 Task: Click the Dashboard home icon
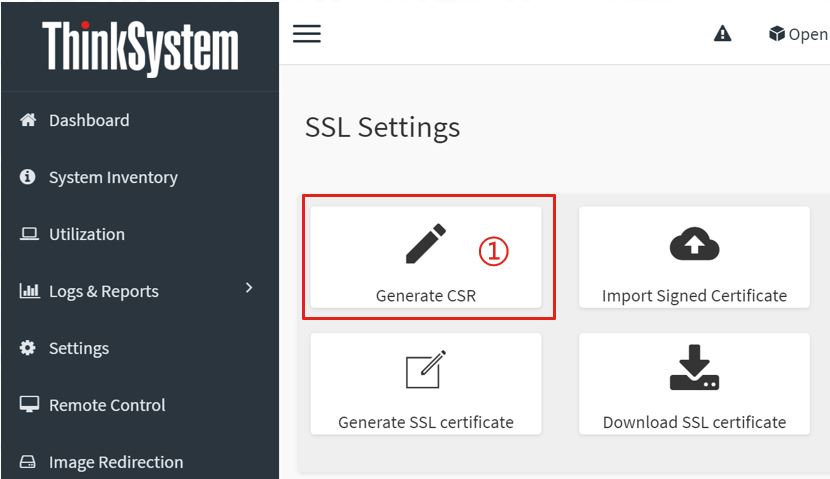pos(28,120)
